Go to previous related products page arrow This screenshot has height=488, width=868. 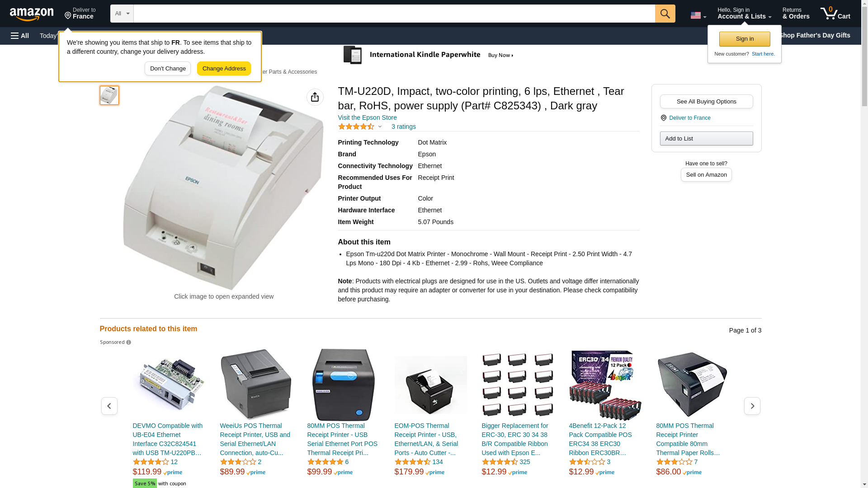coord(109,406)
